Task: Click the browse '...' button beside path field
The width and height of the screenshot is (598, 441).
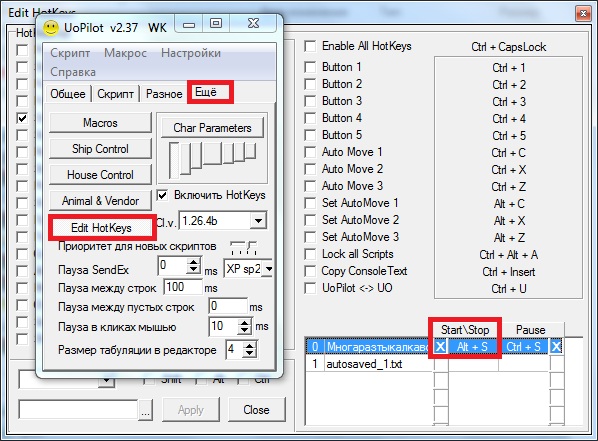Action: (145, 410)
